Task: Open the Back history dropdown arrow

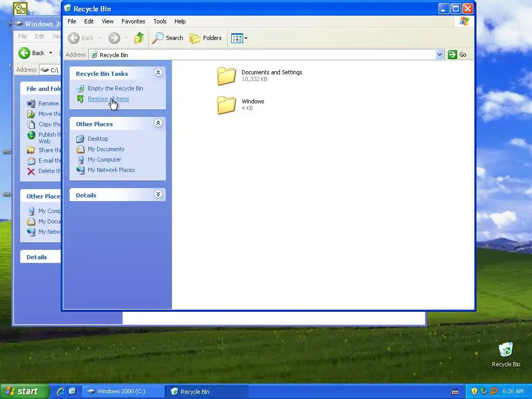Action: [100, 38]
